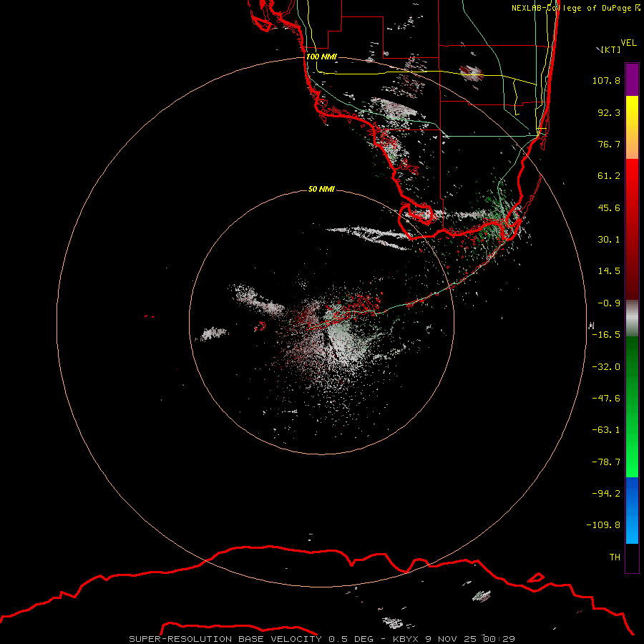644x644 pixels.
Task: Click the KT units label
Action: tap(610, 49)
